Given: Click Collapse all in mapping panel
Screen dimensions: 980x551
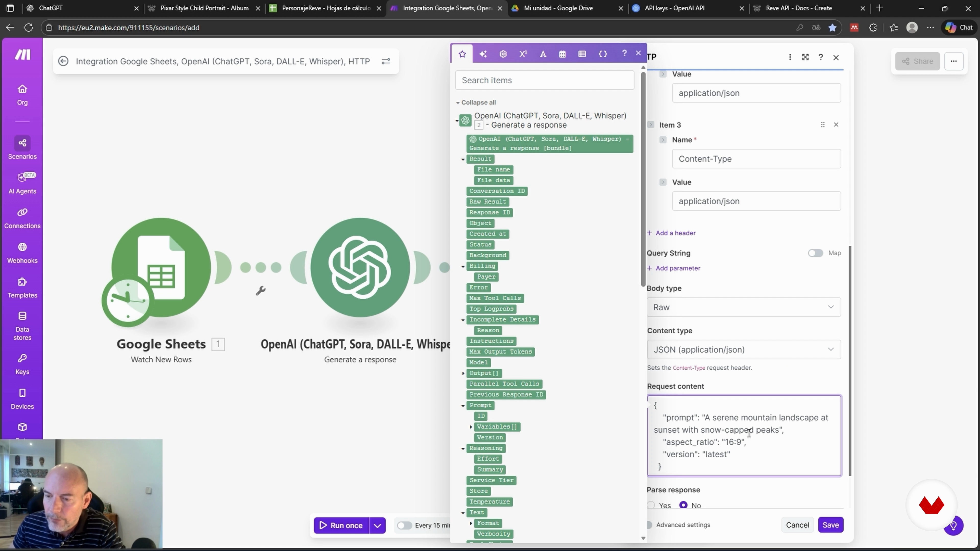Looking at the screenshot, I should click(x=476, y=102).
